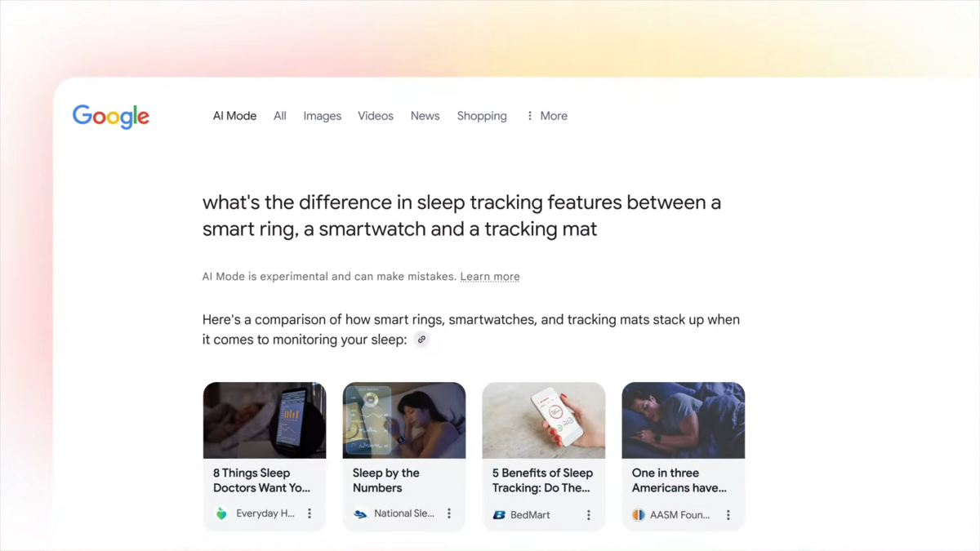Click the Everyday Health source icon
The image size is (980, 551).
[x=220, y=514]
